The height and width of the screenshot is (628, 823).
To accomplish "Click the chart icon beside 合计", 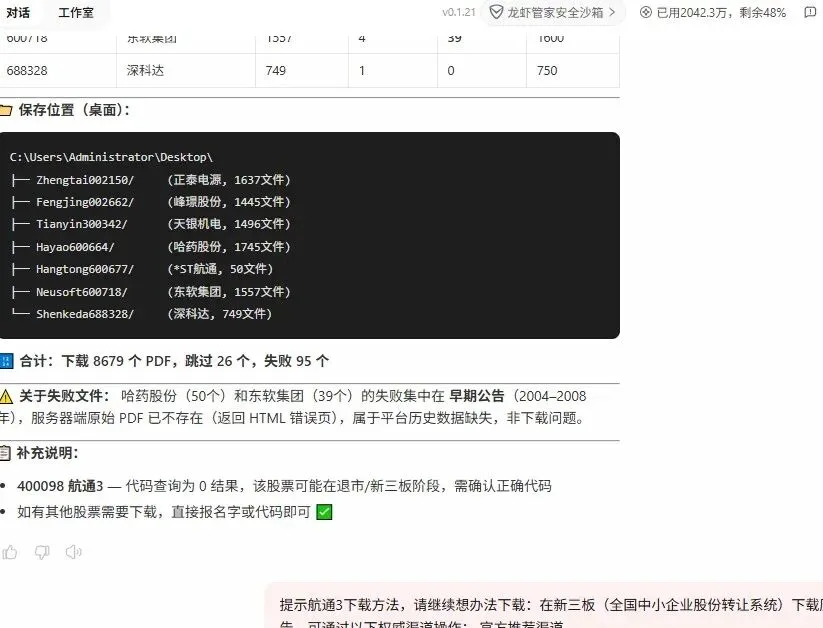I will [x=6, y=361].
